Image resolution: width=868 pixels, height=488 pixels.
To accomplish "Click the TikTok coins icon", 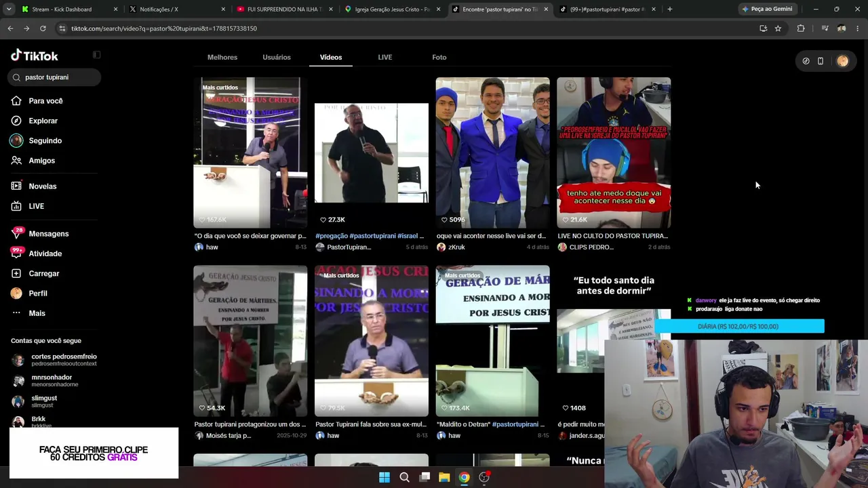I will [806, 61].
